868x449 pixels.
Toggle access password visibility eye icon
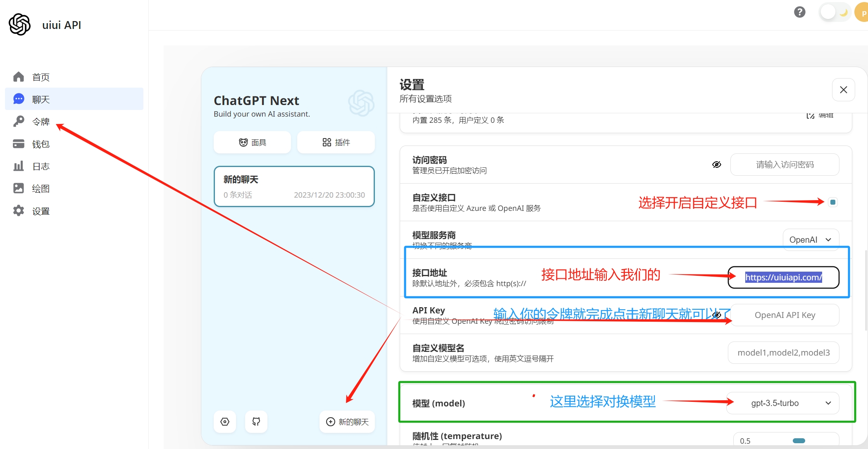[x=717, y=165]
